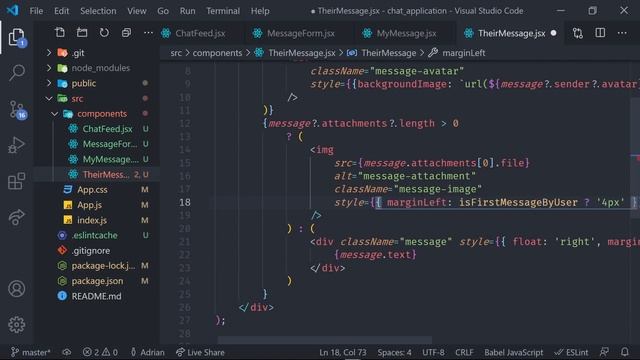Open Source Control view with 16 changes
The width and height of the screenshot is (640, 360).
(x=17, y=109)
